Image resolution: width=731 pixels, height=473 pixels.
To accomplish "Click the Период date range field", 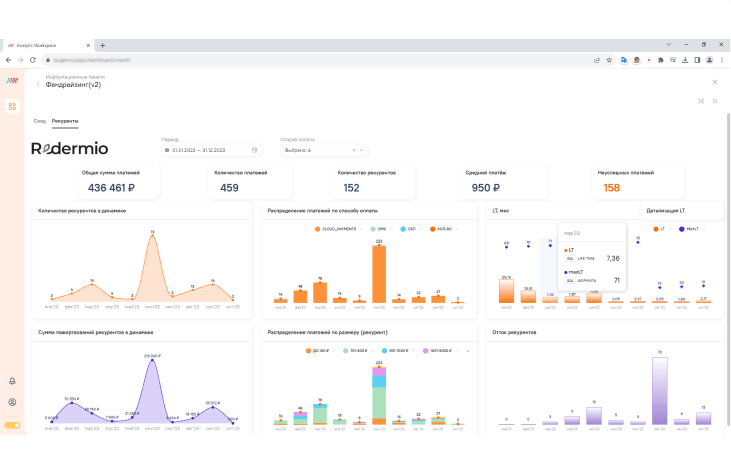I will [x=211, y=150].
